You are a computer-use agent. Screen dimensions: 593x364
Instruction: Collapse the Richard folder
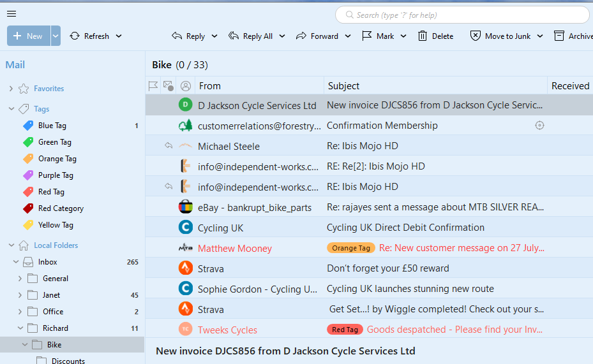point(20,328)
